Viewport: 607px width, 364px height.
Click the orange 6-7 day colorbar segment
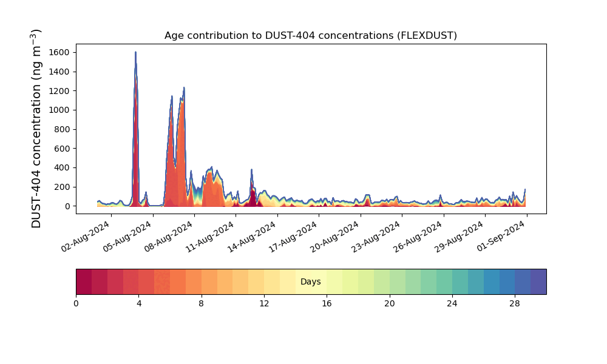tap(178, 281)
